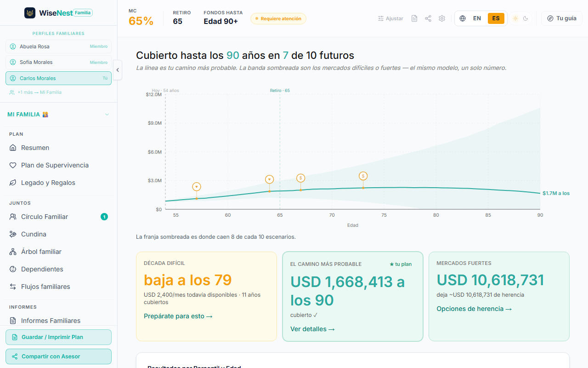Select the Carlos Morales profile
Viewport: 588px width, 368px height.
59,78
